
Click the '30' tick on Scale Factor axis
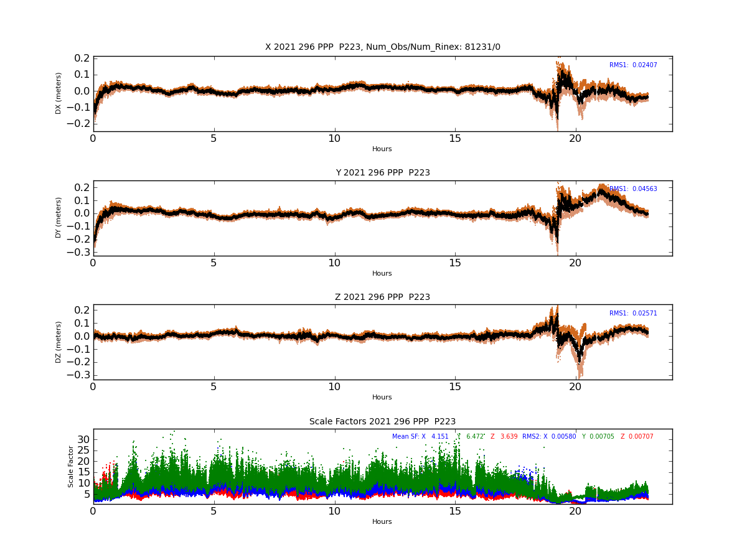[83, 439]
